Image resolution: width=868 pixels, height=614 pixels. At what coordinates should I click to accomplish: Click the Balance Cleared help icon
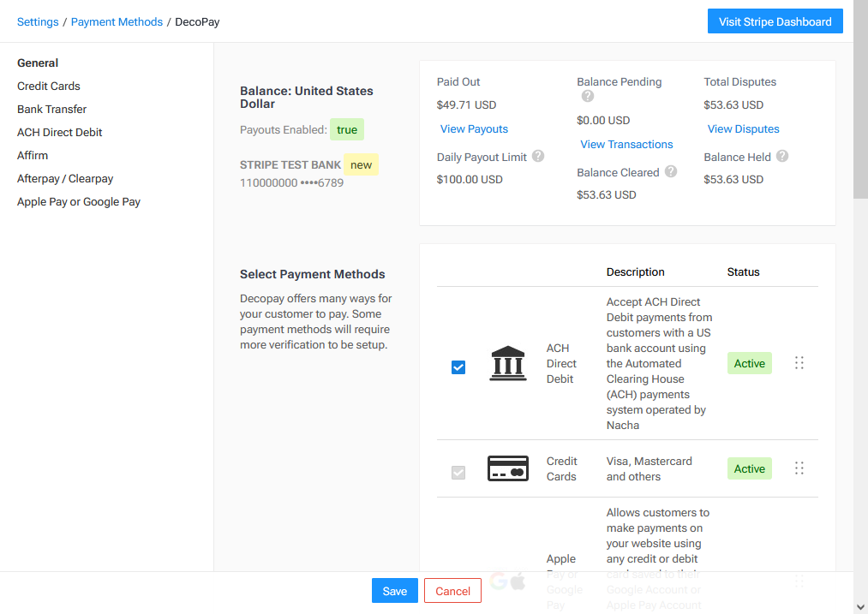point(671,171)
